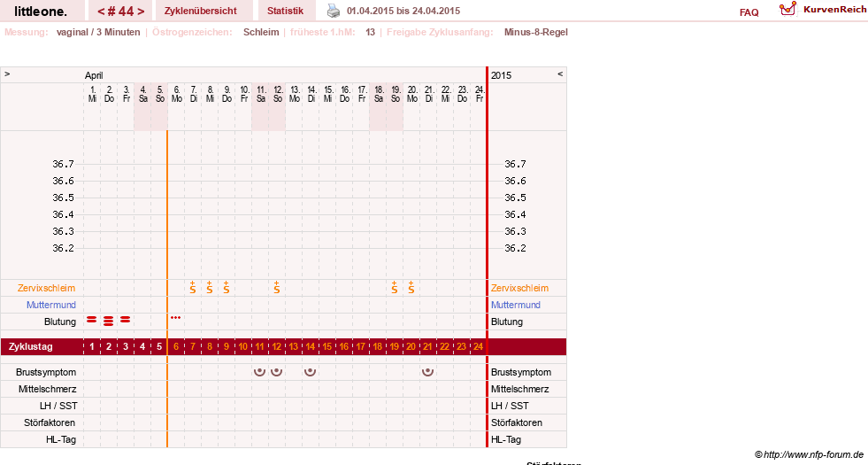Image resolution: width=868 pixels, height=465 pixels.
Task: Click the printer icon
Action: pyautogui.click(x=334, y=11)
